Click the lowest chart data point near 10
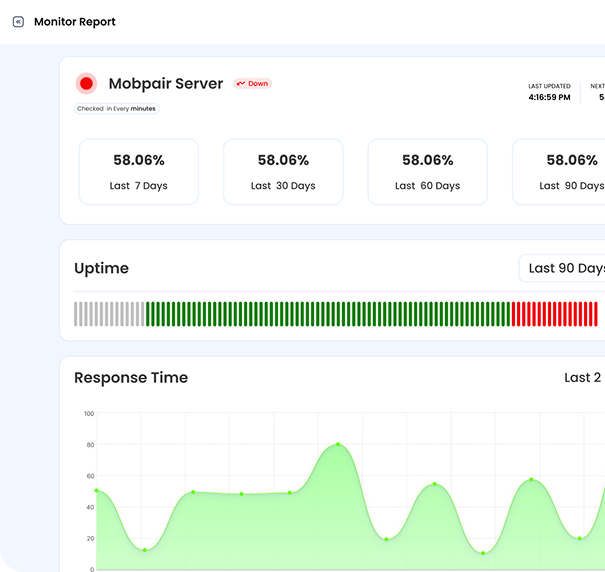The height and width of the screenshot is (572, 605). (483, 553)
